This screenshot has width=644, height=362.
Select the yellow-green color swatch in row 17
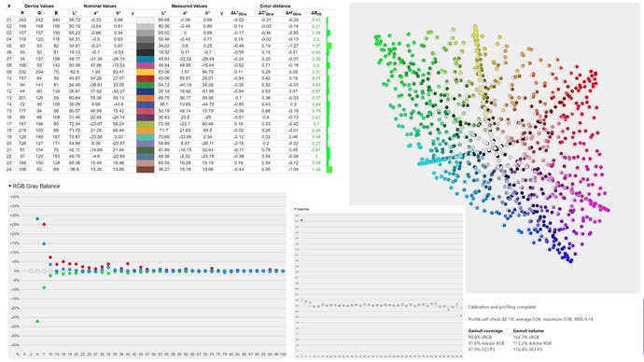[145, 123]
